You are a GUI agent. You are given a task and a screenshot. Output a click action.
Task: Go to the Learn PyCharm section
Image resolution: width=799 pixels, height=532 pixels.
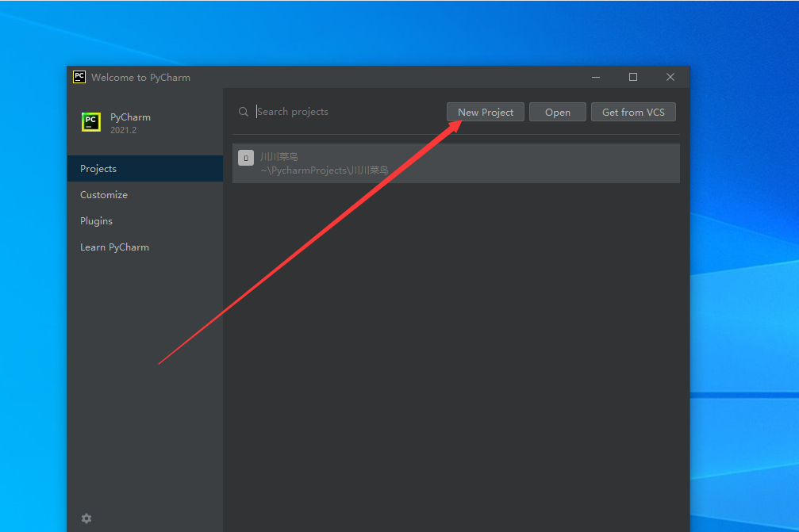tap(114, 247)
